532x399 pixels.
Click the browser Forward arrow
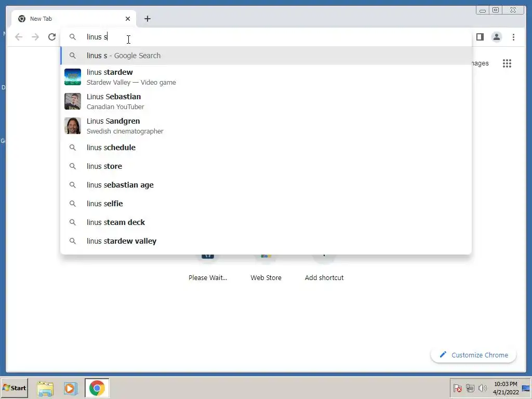(35, 37)
